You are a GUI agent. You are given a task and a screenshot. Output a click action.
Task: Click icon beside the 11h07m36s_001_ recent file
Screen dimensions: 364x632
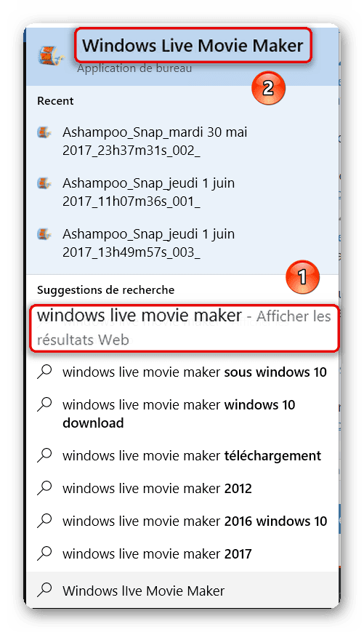click(44, 183)
